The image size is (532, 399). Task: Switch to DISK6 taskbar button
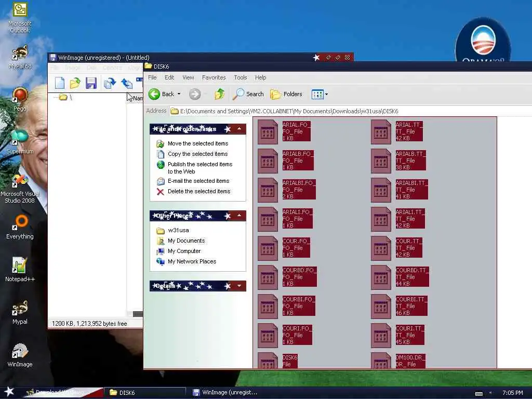(x=145, y=393)
